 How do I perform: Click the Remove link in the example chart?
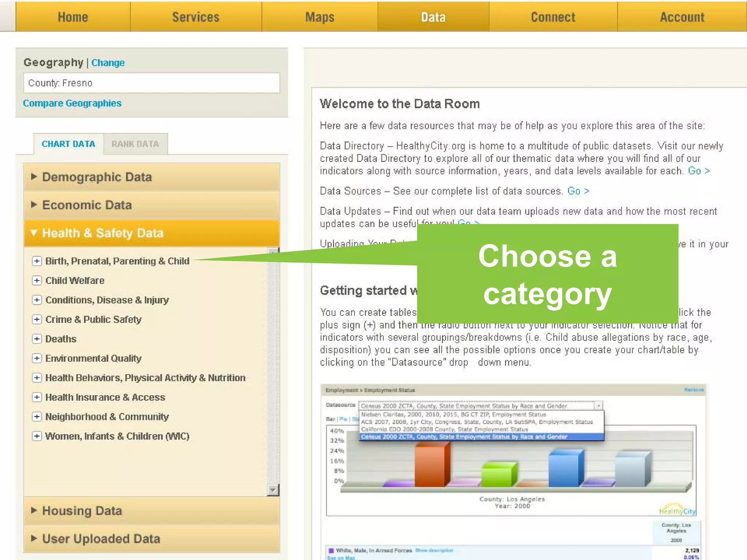coord(694,390)
